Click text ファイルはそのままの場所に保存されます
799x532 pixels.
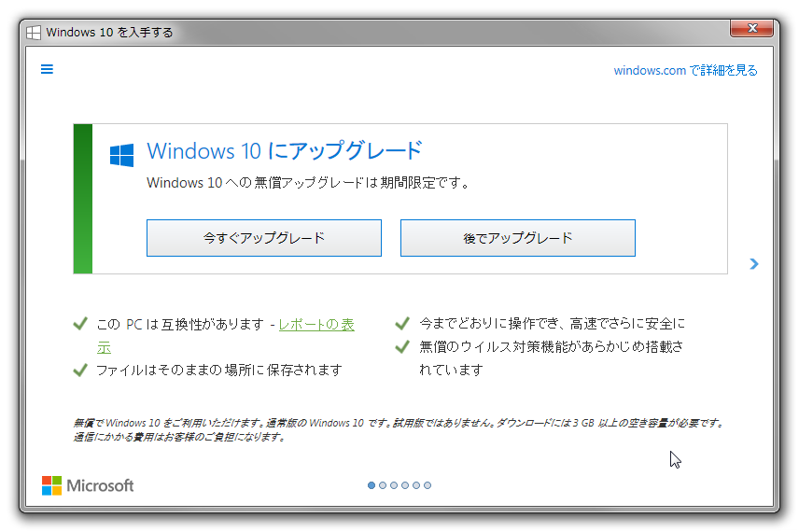coord(219,371)
